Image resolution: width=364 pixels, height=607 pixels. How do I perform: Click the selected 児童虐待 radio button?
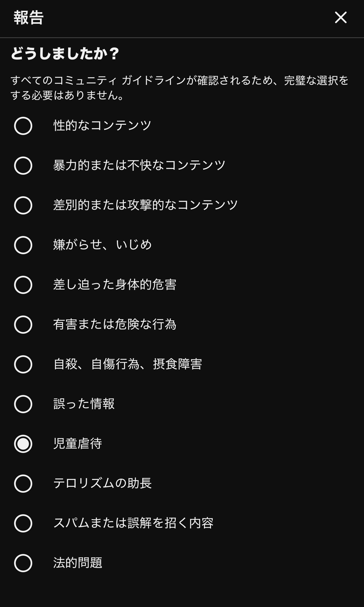click(x=23, y=444)
